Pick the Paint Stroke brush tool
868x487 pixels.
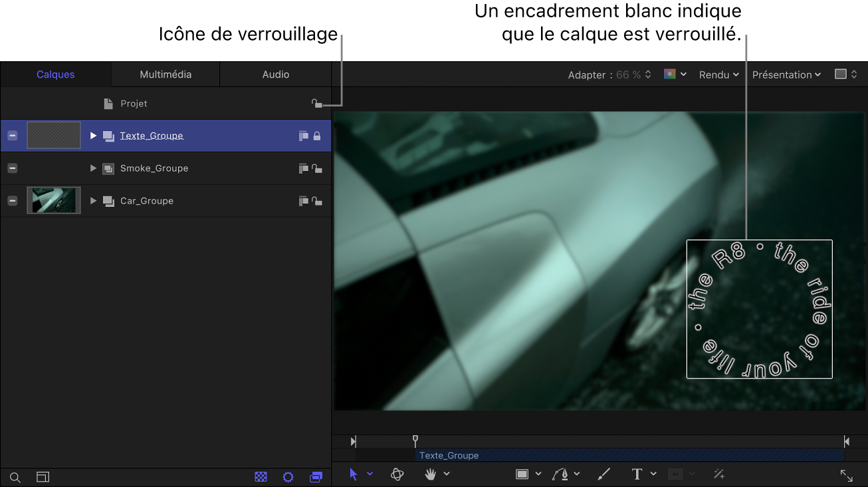(603, 474)
